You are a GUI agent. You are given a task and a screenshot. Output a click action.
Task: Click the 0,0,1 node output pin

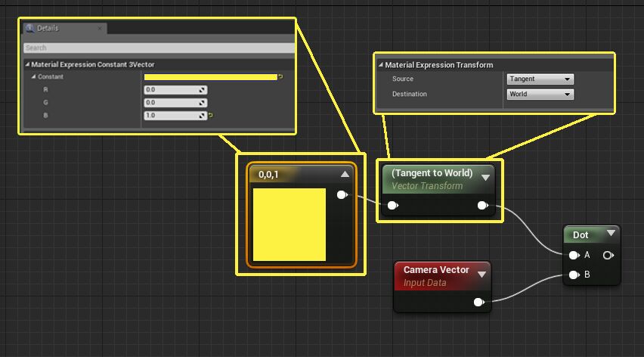pos(342,194)
